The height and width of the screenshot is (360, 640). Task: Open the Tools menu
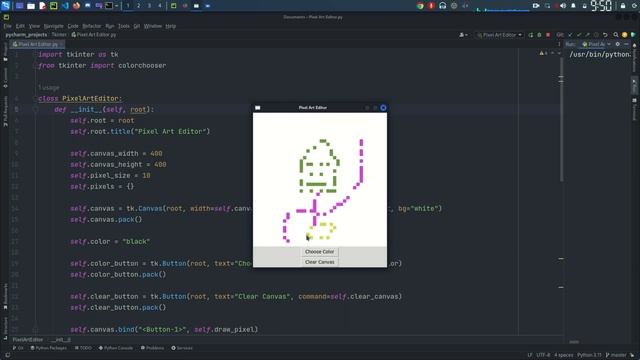pos(124,26)
